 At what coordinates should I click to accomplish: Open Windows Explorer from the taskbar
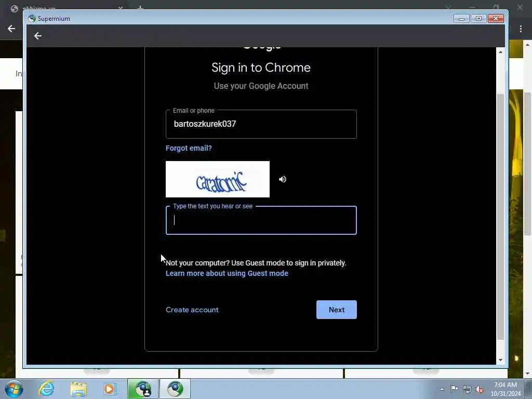tap(79, 389)
